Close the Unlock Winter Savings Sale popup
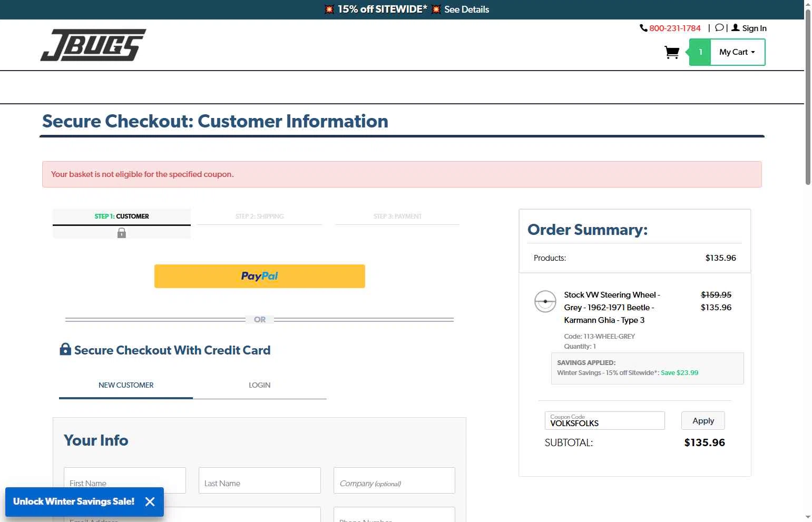The width and height of the screenshot is (812, 522). pos(150,501)
